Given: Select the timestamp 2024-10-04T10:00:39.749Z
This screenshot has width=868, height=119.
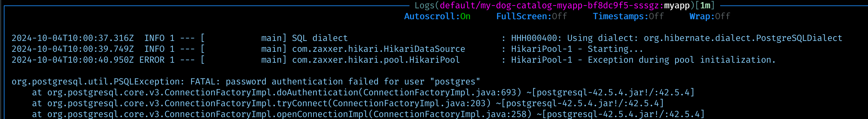Looking at the screenshot, I should [72, 49].
